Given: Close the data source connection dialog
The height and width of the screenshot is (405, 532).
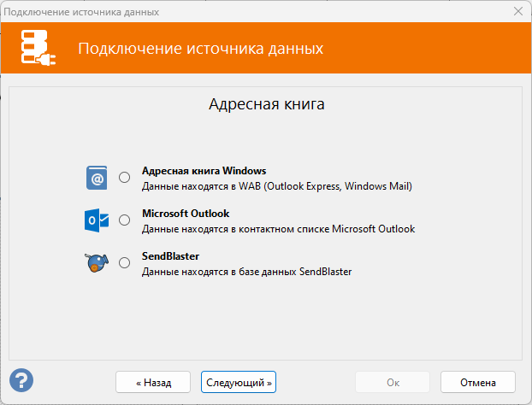Looking at the screenshot, I should [518, 11].
